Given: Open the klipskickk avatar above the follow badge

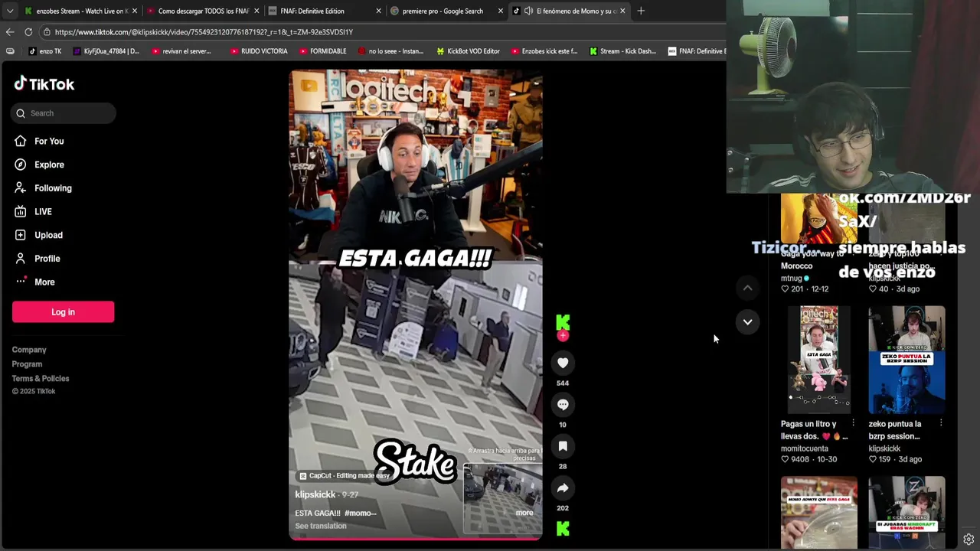Looking at the screenshot, I should click(563, 322).
